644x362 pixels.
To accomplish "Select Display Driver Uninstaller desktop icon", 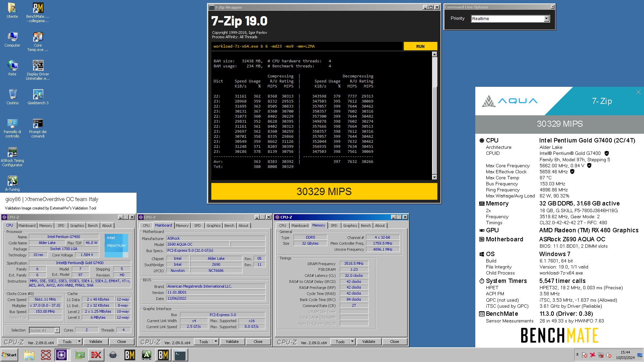I will [x=38, y=70].
